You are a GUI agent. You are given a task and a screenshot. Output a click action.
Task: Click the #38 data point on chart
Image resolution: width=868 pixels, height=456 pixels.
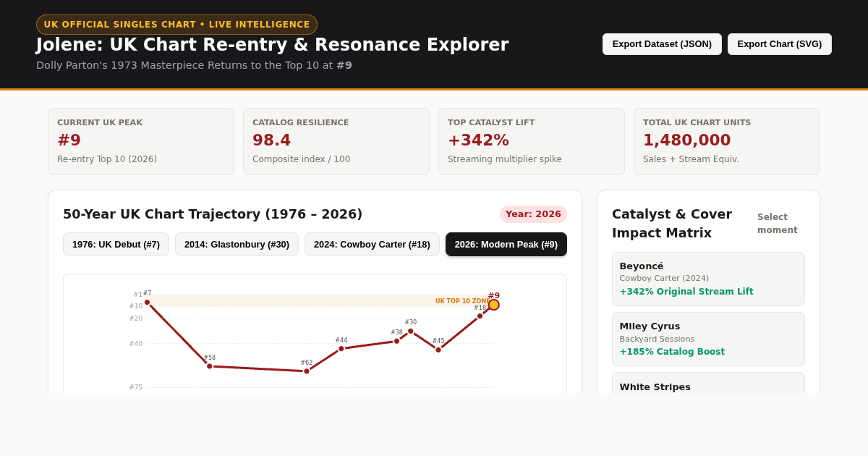[x=396, y=341]
